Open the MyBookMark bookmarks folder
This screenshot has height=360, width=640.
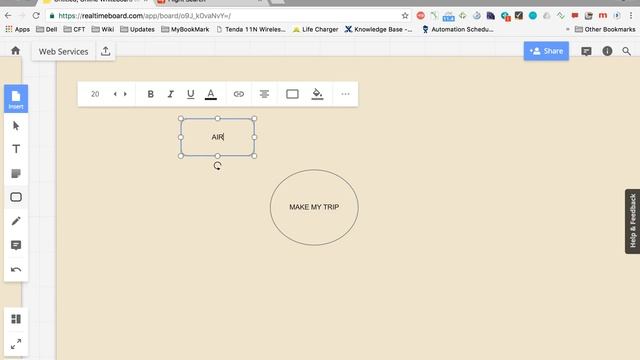pos(185,29)
